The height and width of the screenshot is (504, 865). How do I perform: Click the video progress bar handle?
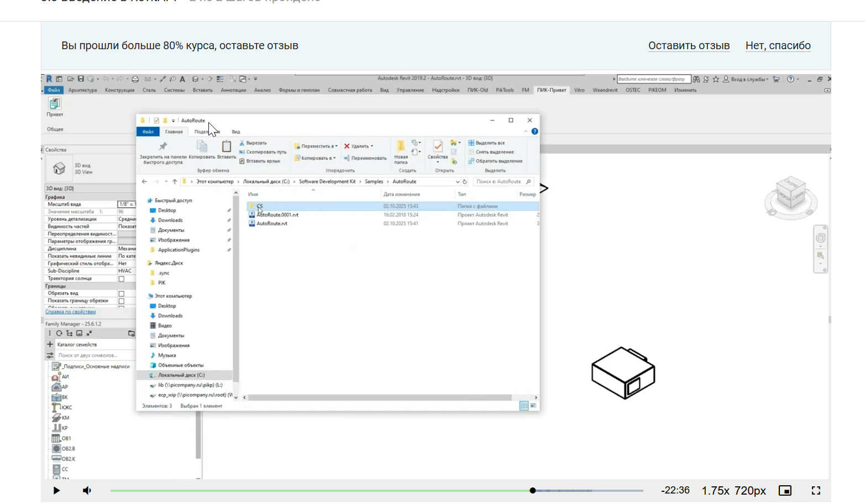pyautogui.click(x=533, y=491)
